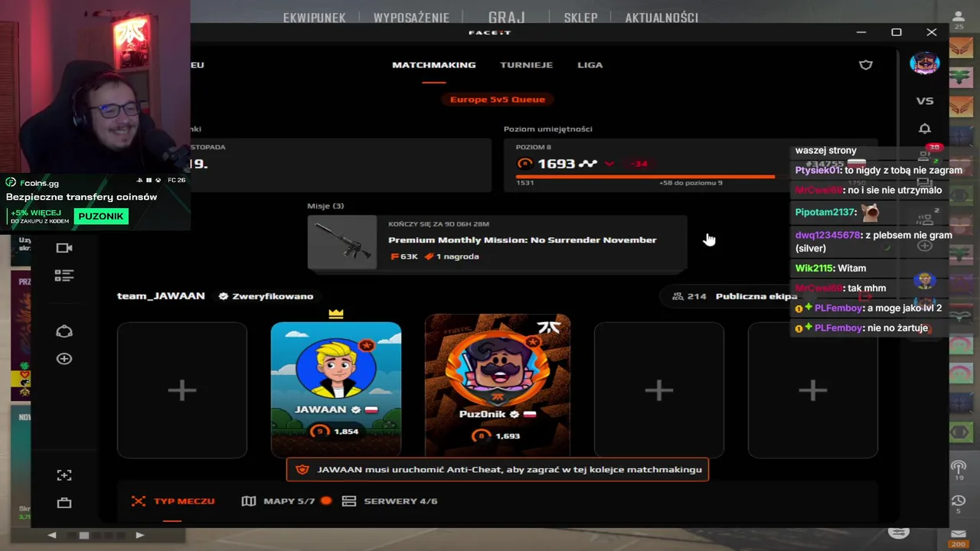
Task: Click the friends icon showing 25
Action: 959,19
